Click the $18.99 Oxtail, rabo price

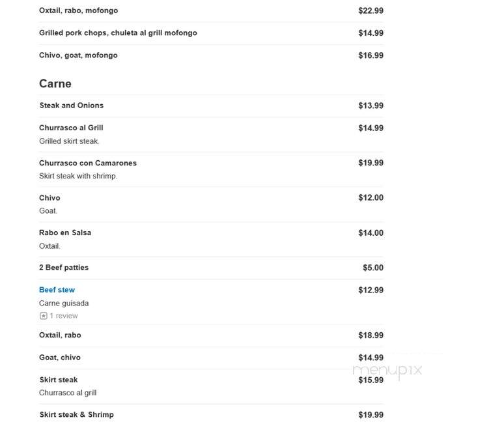(371, 335)
